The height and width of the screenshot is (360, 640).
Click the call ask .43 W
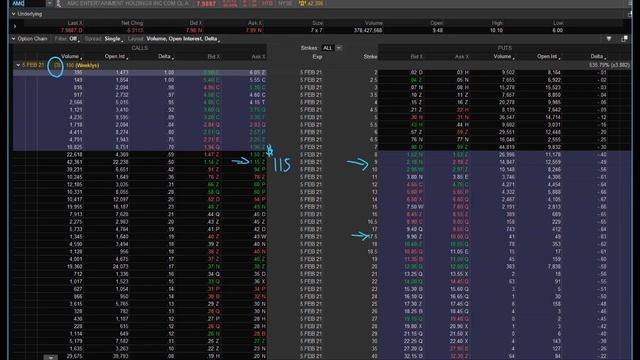click(x=259, y=237)
